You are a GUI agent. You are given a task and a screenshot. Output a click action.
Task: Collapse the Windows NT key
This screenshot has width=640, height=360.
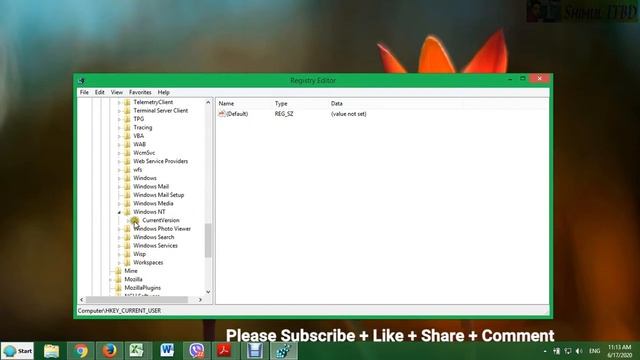tap(119, 212)
